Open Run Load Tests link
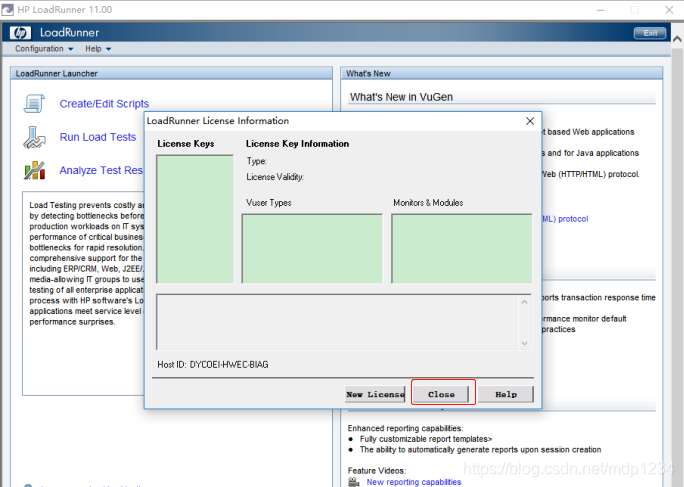This screenshot has width=684, height=487. [98, 137]
